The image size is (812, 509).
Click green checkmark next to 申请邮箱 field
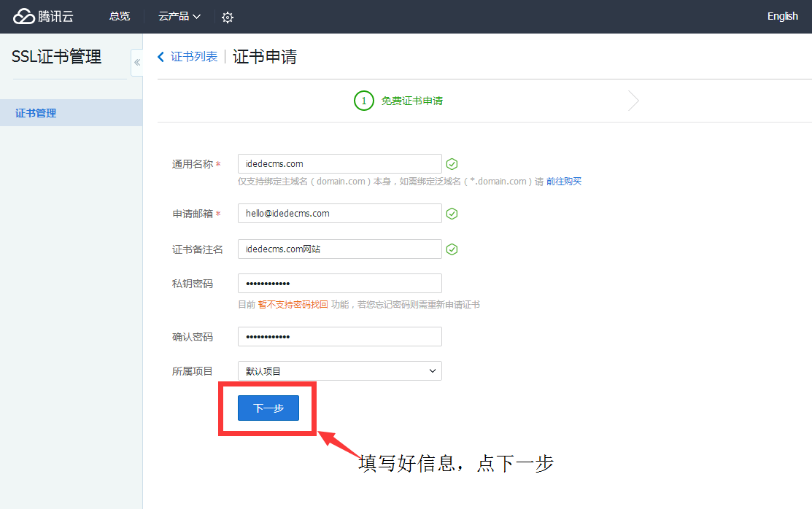click(x=452, y=214)
